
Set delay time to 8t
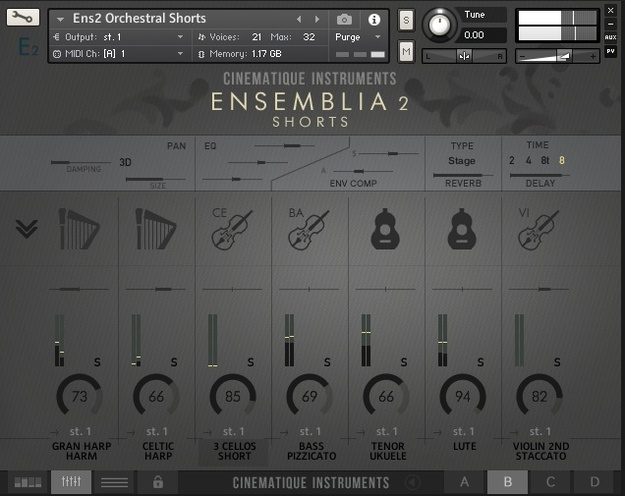545,161
